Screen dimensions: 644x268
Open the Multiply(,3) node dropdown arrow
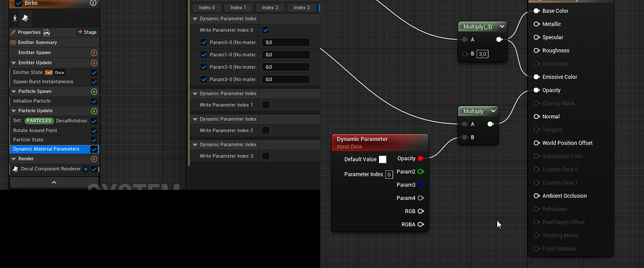click(x=502, y=27)
